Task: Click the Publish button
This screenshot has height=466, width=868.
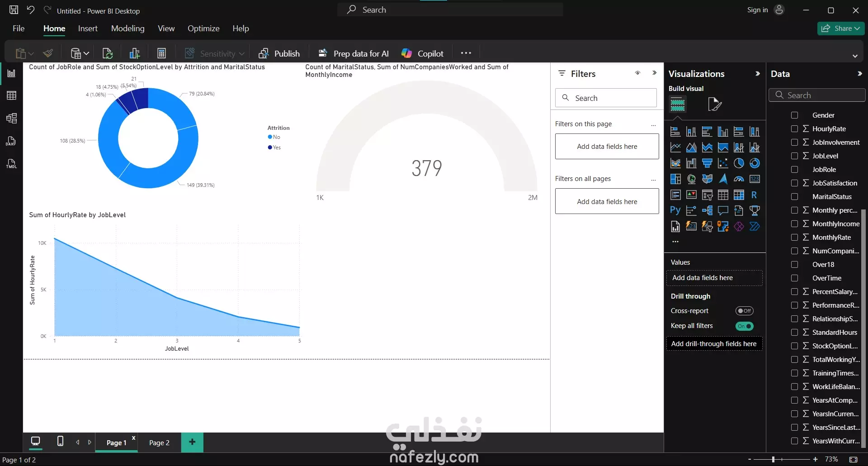Action: 279,53
